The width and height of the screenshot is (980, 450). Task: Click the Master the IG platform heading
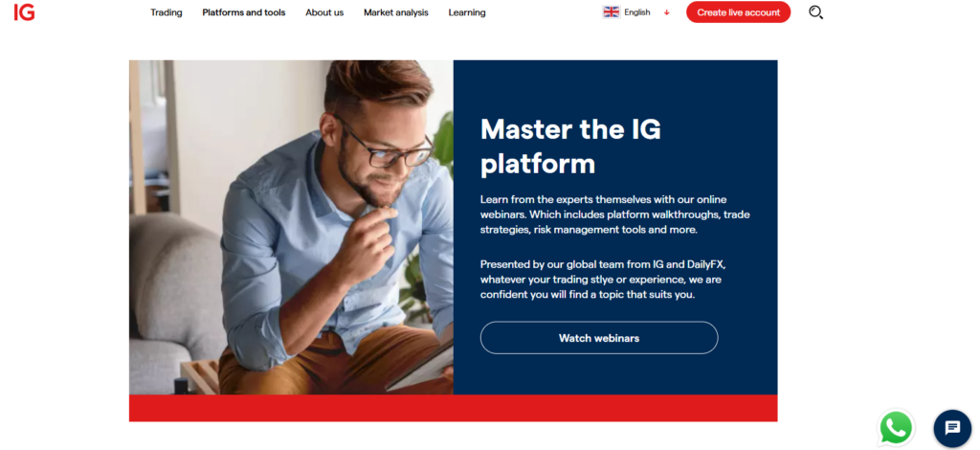pyautogui.click(x=570, y=146)
